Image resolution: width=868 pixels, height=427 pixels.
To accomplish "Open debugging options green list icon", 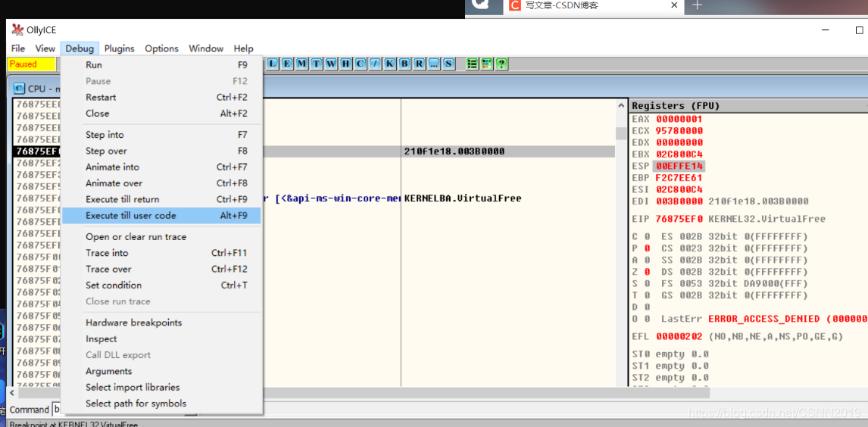I will pyautogui.click(x=472, y=64).
